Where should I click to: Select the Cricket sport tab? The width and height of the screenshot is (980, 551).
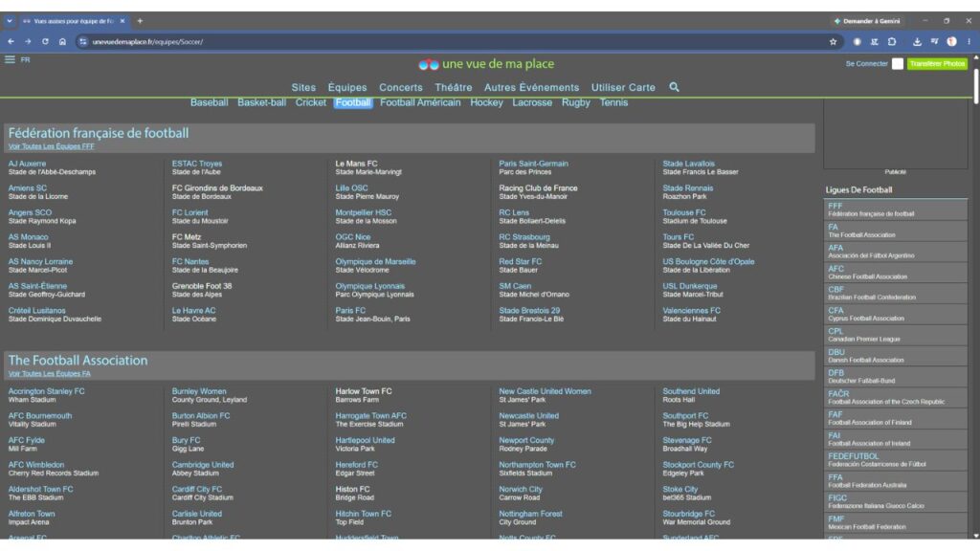(x=311, y=102)
